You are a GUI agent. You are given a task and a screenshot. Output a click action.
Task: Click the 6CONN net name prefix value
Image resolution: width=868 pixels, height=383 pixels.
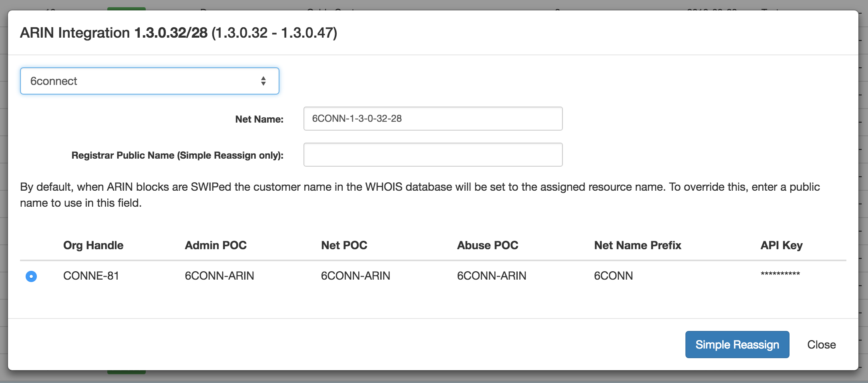(x=613, y=276)
